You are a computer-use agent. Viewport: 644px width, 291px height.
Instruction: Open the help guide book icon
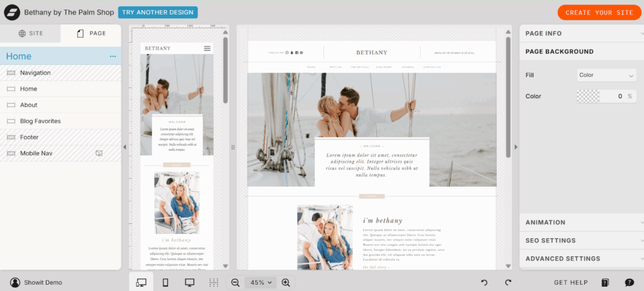(x=605, y=283)
